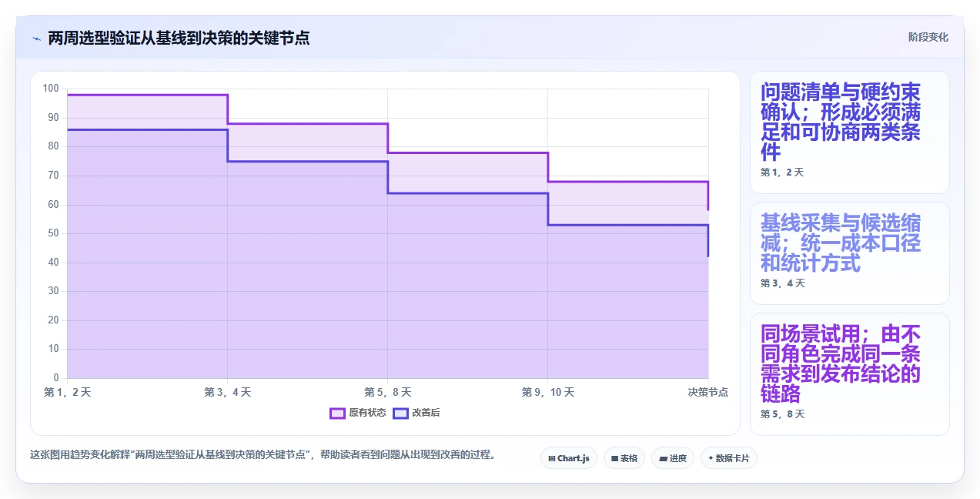Click 第 5，8 天 date under third card
Viewport: 980px width, 499px height.
[782, 414]
